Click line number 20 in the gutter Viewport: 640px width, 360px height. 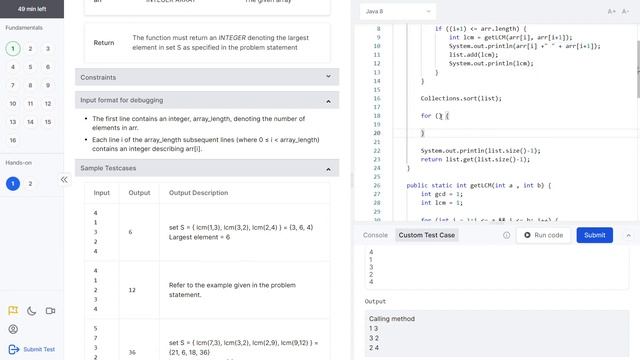[377, 133]
